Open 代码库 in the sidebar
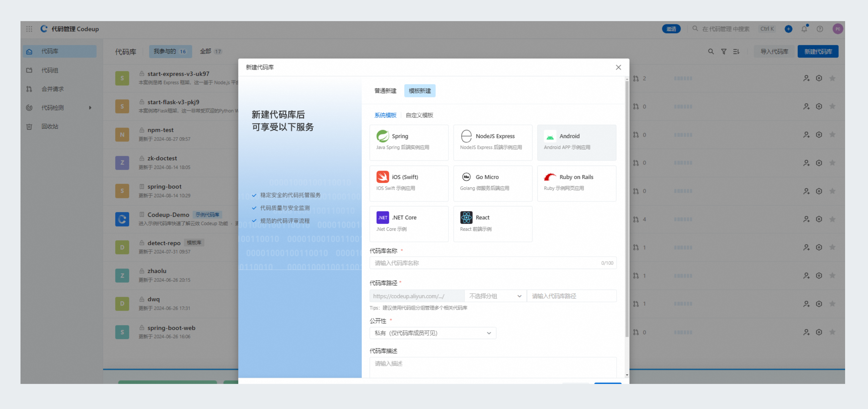Viewport: 868px width, 409px height. pyautogui.click(x=60, y=51)
